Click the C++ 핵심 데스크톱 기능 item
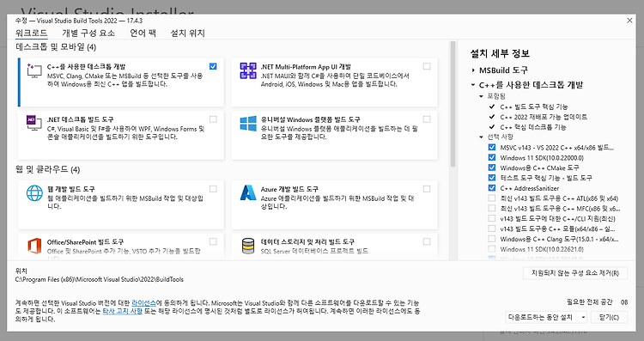 tap(533, 127)
